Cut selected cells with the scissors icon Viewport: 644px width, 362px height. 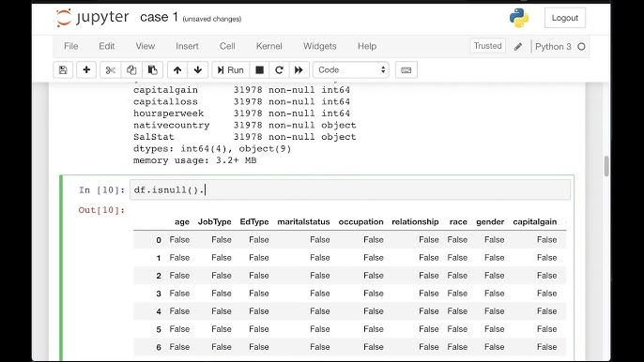tap(110, 69)
